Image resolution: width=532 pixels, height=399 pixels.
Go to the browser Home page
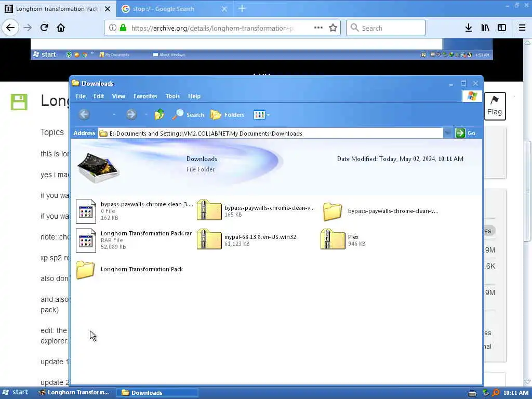point(61,28)
